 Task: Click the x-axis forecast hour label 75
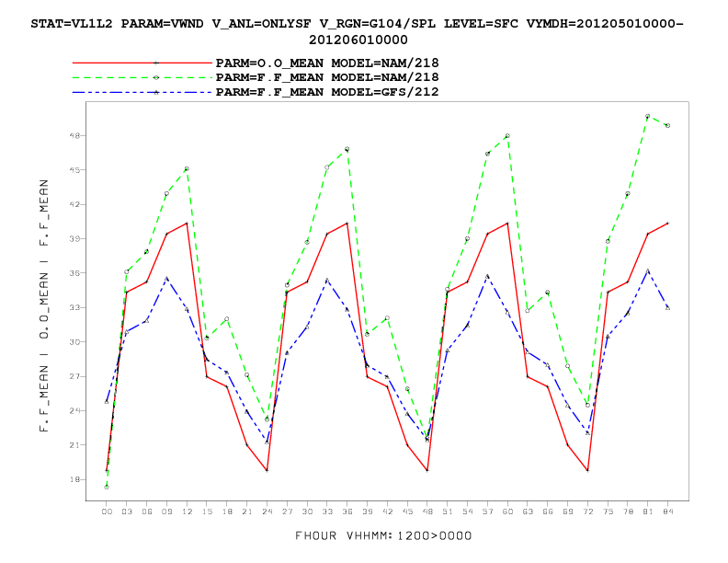(x=608, y=511)
